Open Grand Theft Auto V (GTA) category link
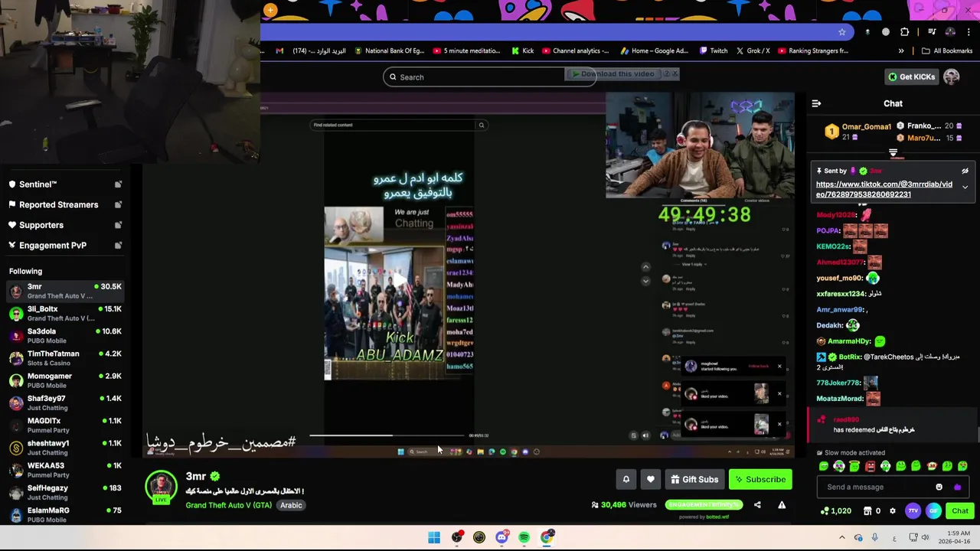Screen dimensions: 980x551 pyautogui.click(x=228, y=505)
